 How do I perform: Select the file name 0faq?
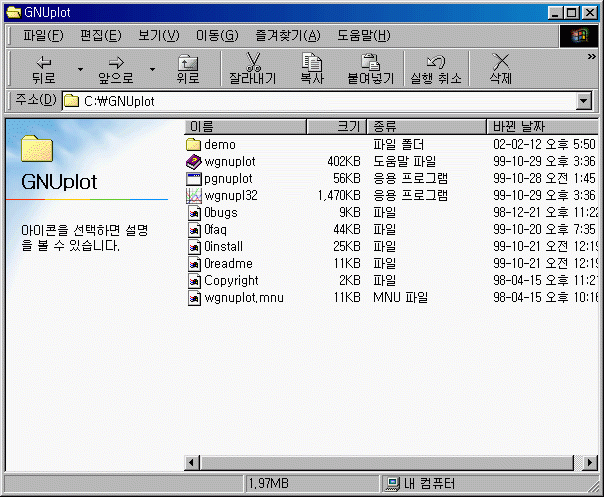pyautogui.click(x=215, y=230)
